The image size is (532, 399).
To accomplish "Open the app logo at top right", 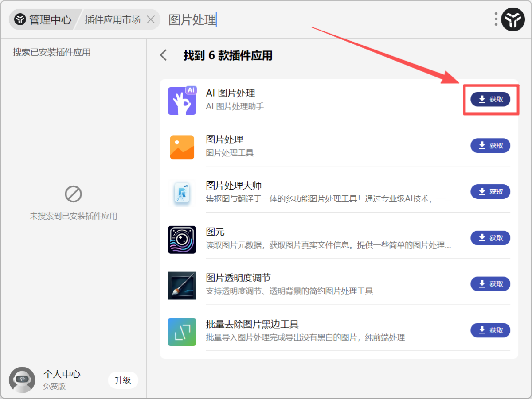I will point(513,19).
